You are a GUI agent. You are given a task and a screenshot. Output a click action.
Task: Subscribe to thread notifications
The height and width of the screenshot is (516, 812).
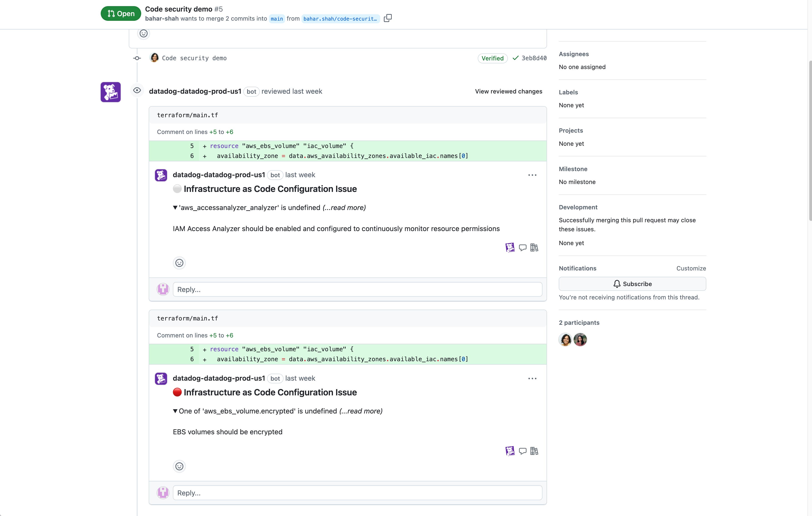coord(632,284)
